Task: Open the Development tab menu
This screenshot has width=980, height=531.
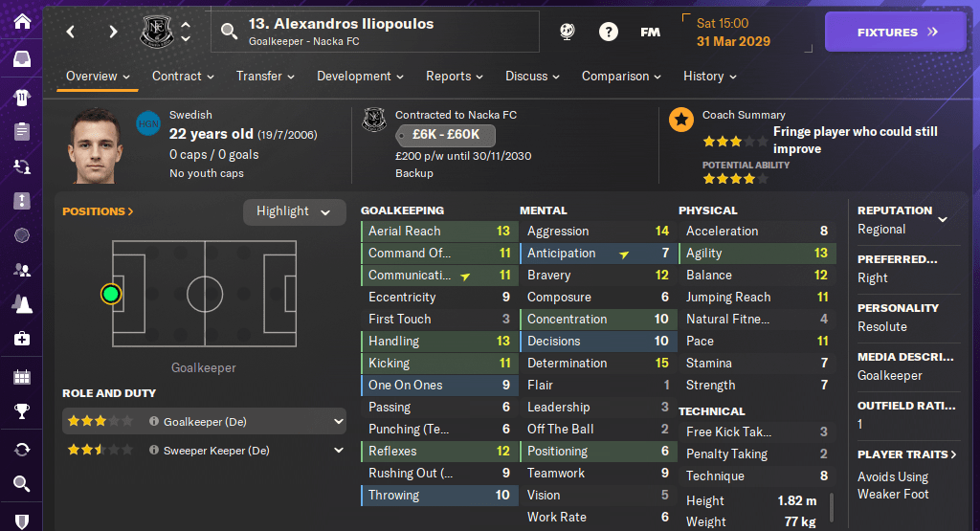Action: point(360,77)
